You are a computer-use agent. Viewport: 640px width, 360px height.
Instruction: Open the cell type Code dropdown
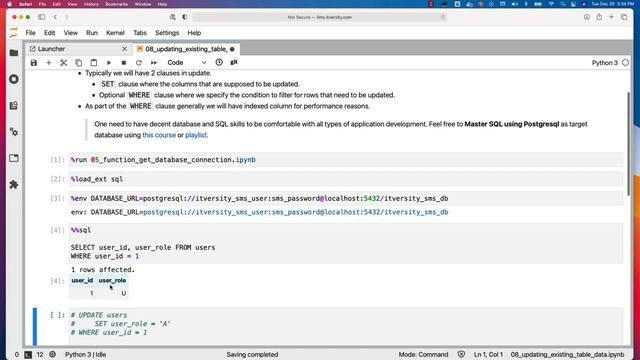(x=187, y=63)
